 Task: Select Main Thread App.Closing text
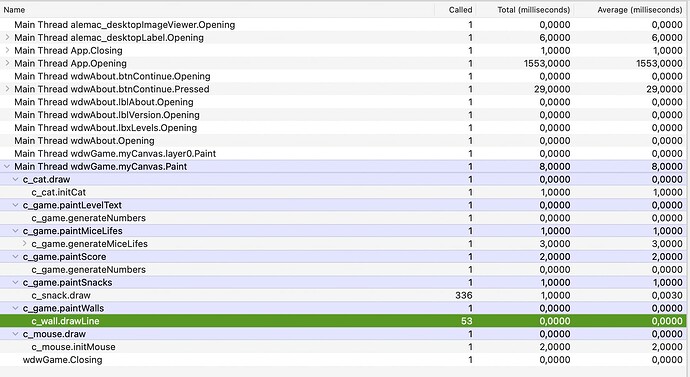[x=68, y=50]
